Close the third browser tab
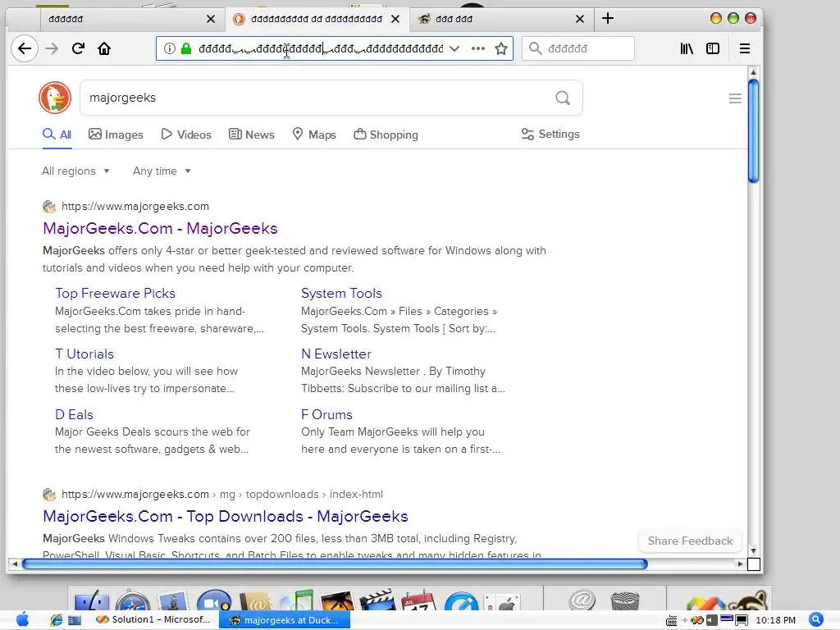Screen dimensions: 840x630 [x=580, y=19]
